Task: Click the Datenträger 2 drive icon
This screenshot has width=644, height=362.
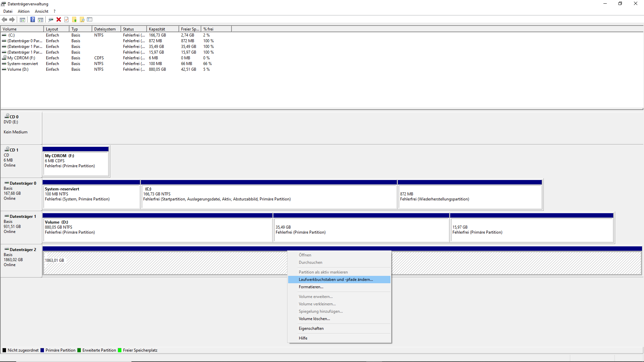Action: click(7, 249)
